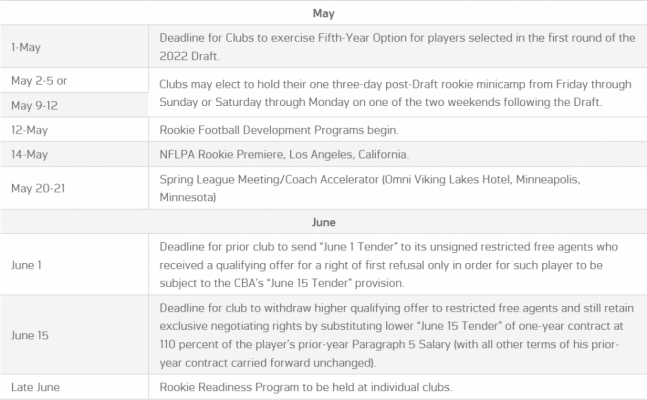Click the June section header
Screen dimensions: 647x400
click(324, 222)
